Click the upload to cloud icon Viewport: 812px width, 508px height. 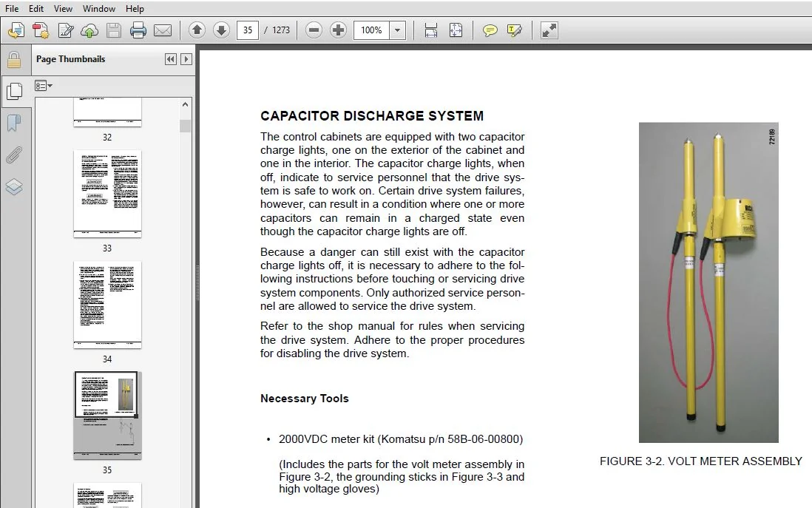(x=89, y=30)
